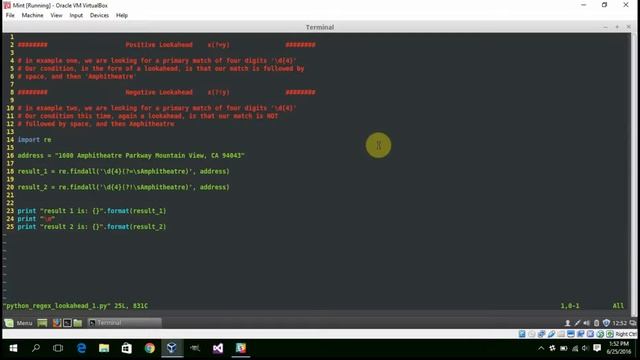Click the network icon in Mint tray
This screenshot has width=640, height=360.
pyautogui.click(x=577, y=323)
